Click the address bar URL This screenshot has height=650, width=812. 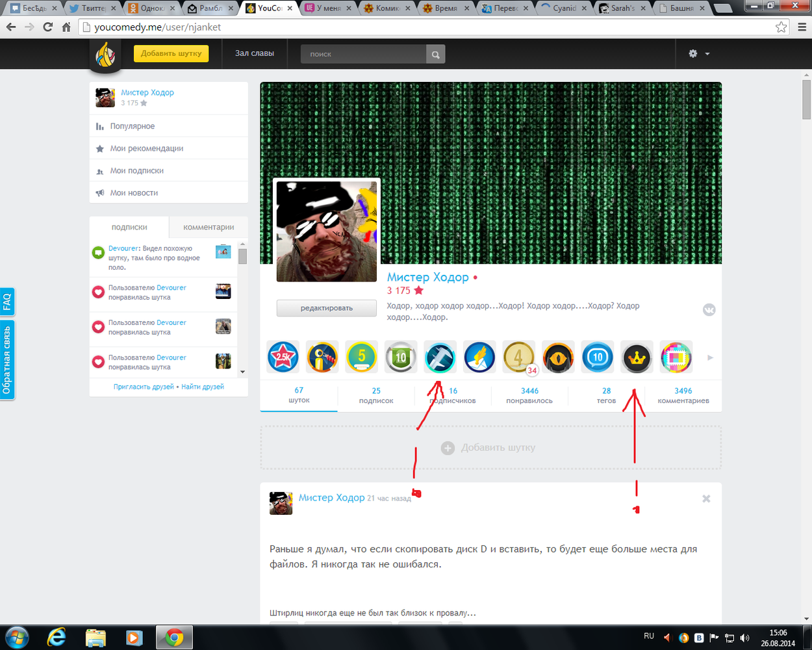158,27
